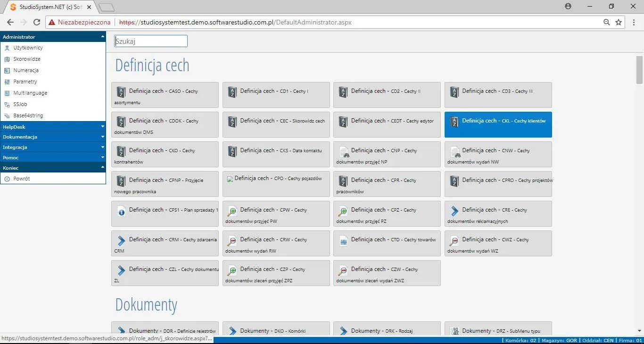Open the Chrome three-dot menu
This screenshot has width=644, height=344.
633,22
